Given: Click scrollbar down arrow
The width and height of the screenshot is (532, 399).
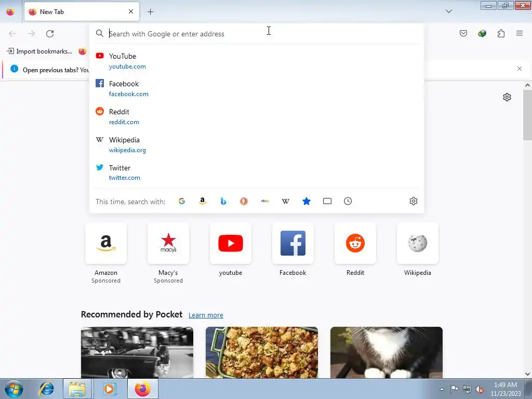Looking at the screenshot, I should (527, 374).
